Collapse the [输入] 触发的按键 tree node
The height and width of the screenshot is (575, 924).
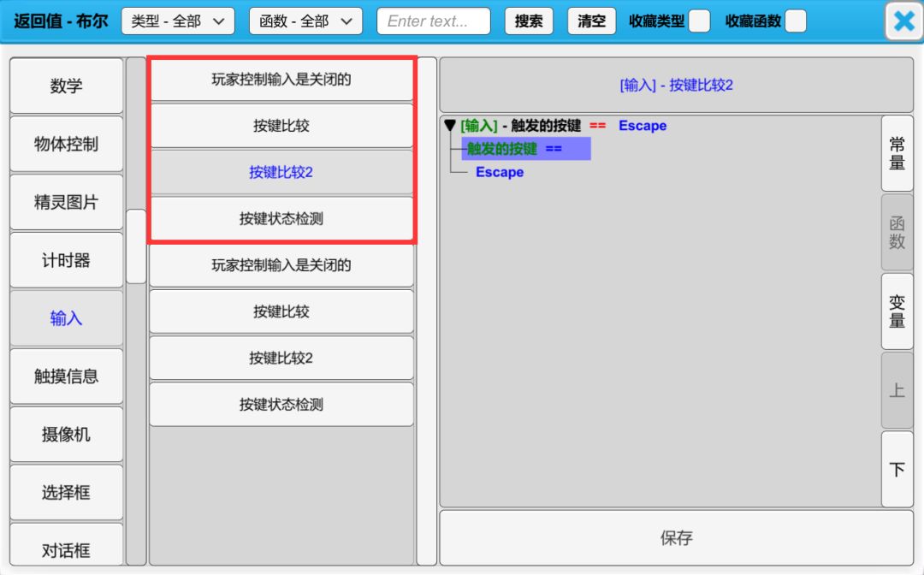tap(450, 126)
